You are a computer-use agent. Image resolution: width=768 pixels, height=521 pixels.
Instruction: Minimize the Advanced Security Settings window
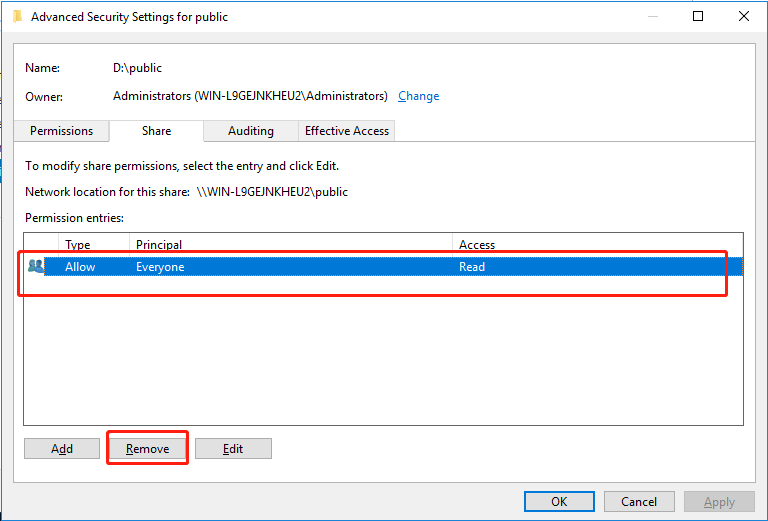(652, 16)
